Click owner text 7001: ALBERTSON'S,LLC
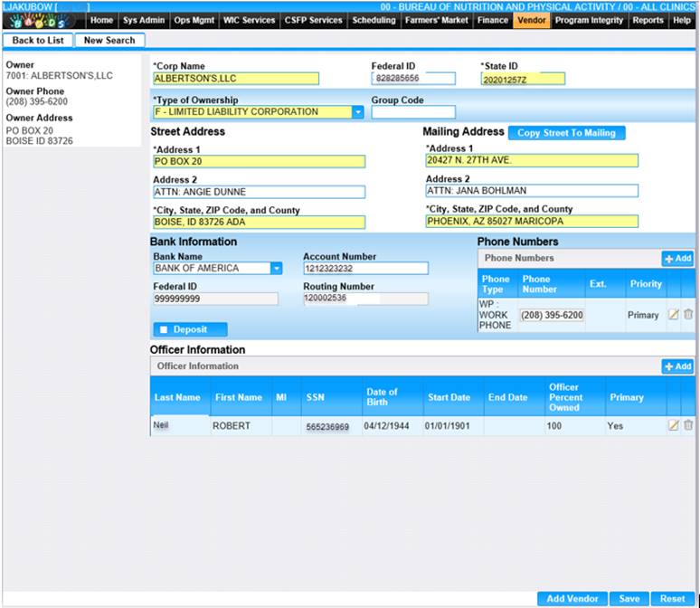The height and width of the screenshot is (608, 700). (x=60, y=75)
